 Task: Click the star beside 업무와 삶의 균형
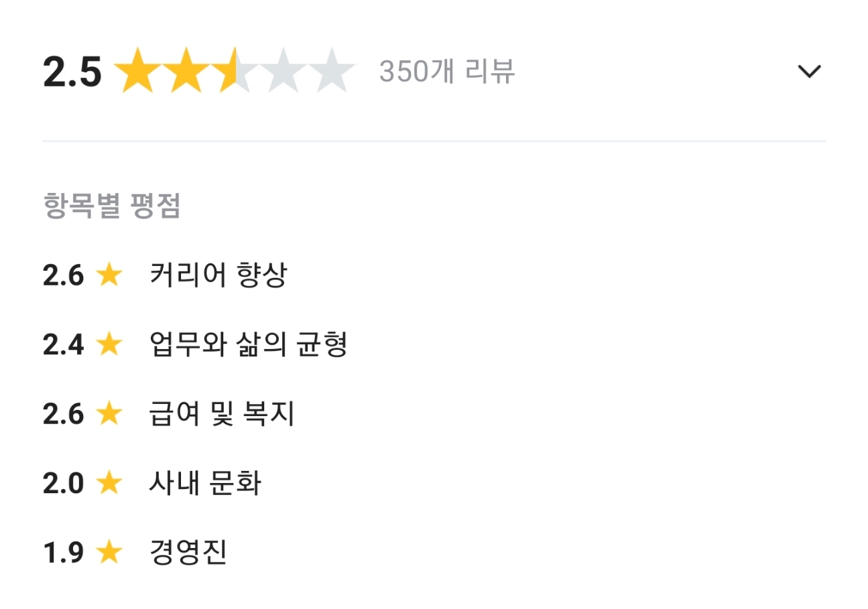(109, 344)
